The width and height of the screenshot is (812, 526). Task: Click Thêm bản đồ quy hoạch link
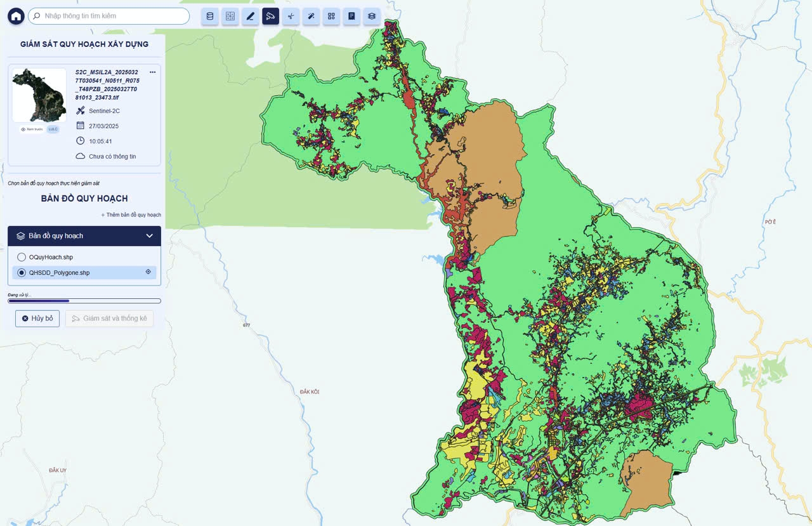[131, 215]
